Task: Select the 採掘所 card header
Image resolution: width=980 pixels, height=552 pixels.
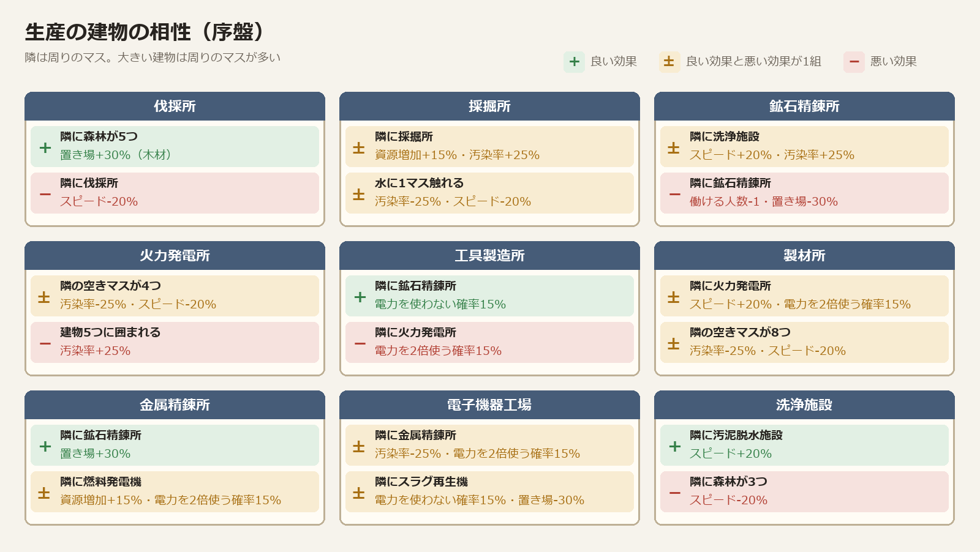Action: [x=489, y=106]
